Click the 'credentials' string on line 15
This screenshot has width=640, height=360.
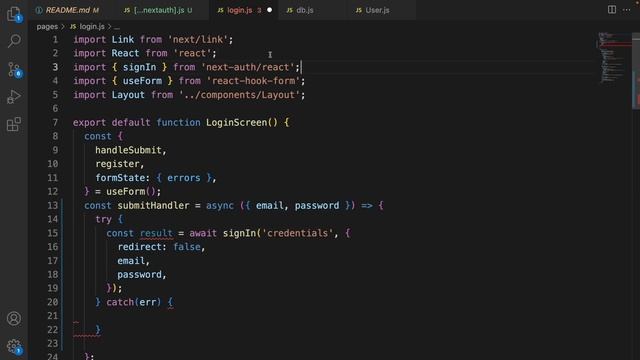tap(298, 233)
